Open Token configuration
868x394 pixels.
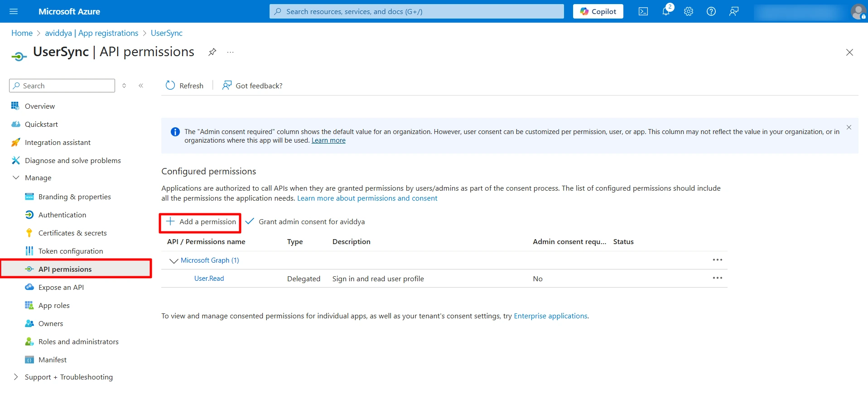(71, 251)
